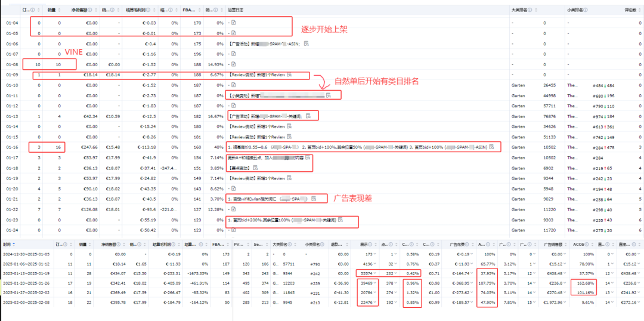Add a log entry for row 01-07
The height and width of the screenshot is (321, 644).
(x=234, y=54)
